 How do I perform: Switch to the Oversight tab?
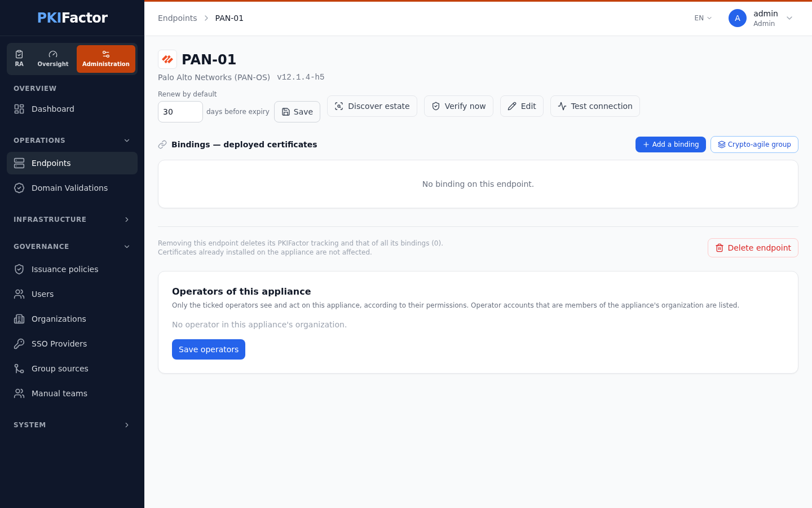pos(53,59)
